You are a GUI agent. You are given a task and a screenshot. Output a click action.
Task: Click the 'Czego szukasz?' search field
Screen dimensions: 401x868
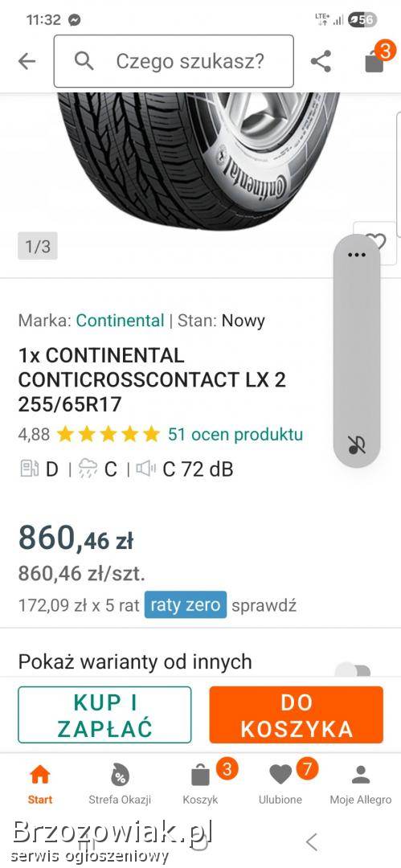coord(174,61)
